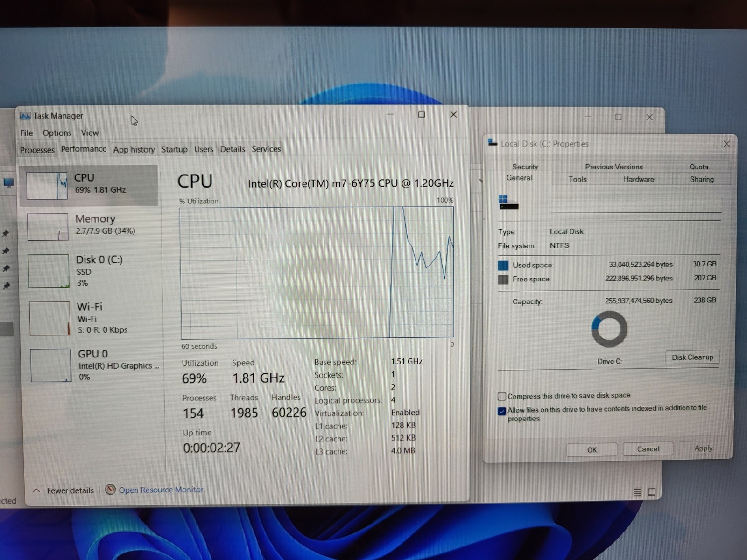Click the Resource Monitor icon
Image resolution: width=747 pixels, height=560 pixels.
(x=110, y=490)
